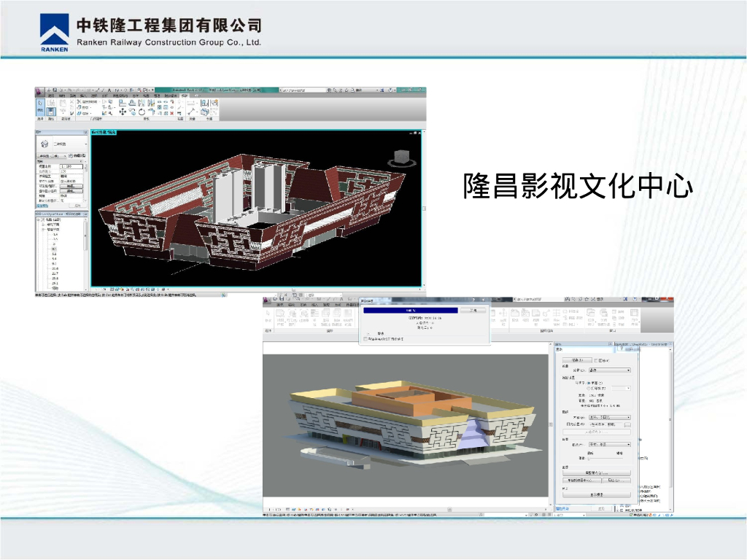Select Mirror draw axis tool in top ribbon

(152, 102)
